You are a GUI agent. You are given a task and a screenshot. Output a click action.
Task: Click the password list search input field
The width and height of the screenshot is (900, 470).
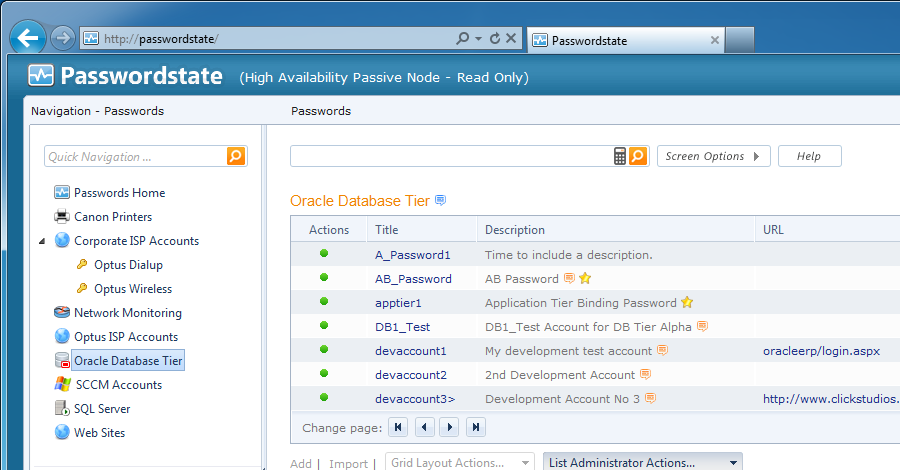pyautogui.click(x=452, y=156)
